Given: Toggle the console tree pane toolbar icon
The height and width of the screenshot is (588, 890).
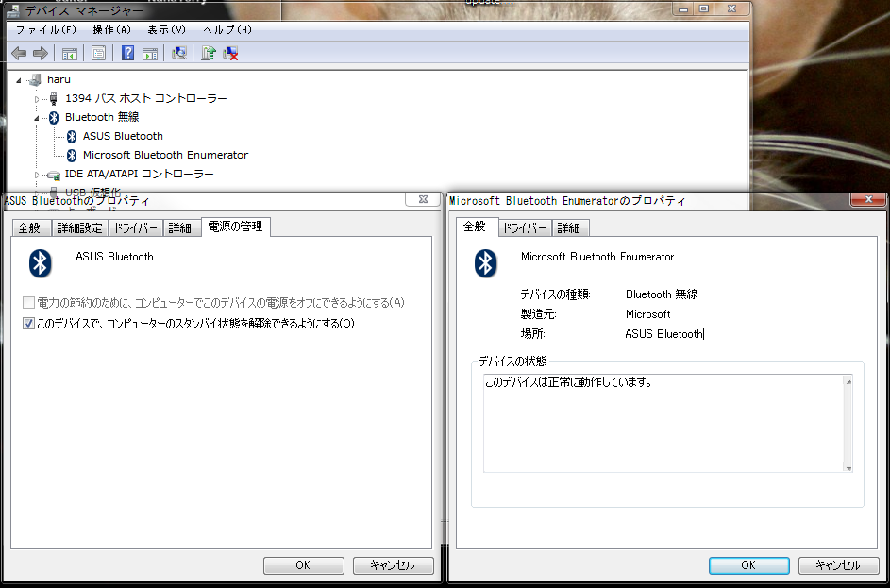Looking at the screenshot, I should point(69,54).
